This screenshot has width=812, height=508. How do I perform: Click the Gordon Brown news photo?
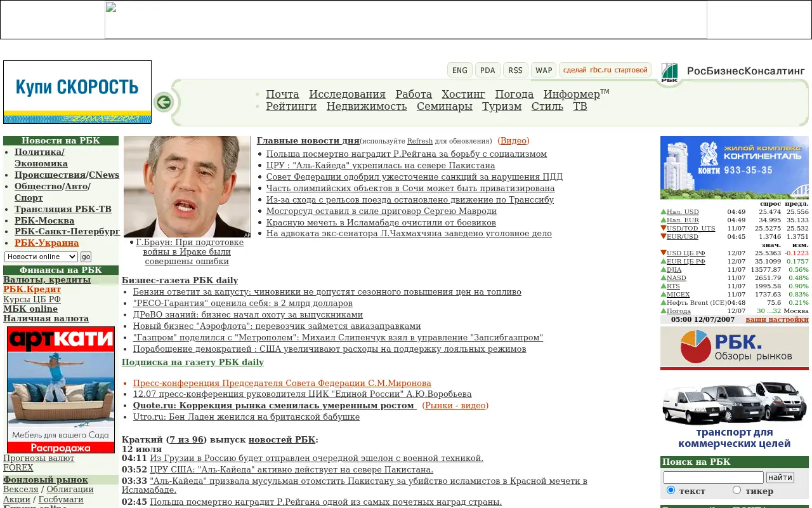point(187,187)
